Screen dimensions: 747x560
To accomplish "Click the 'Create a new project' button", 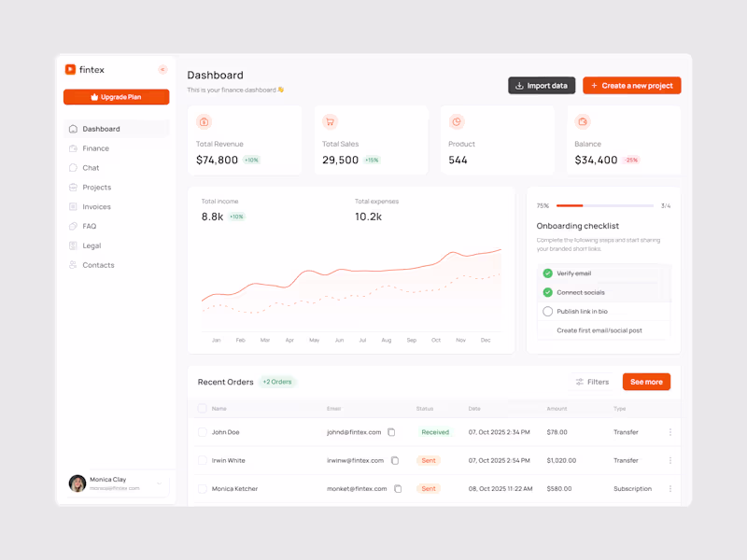I will pyautogui.click(x=630, y=85).
